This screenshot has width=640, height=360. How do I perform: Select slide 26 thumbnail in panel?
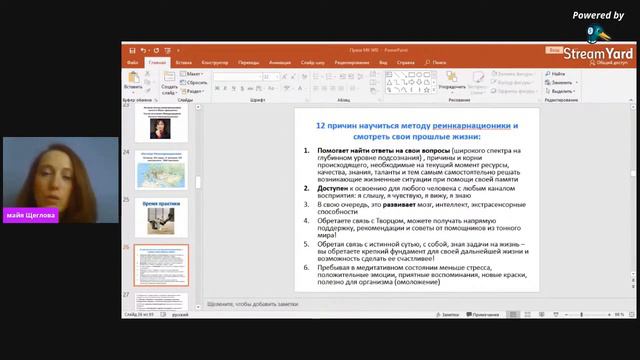[161, 265]
